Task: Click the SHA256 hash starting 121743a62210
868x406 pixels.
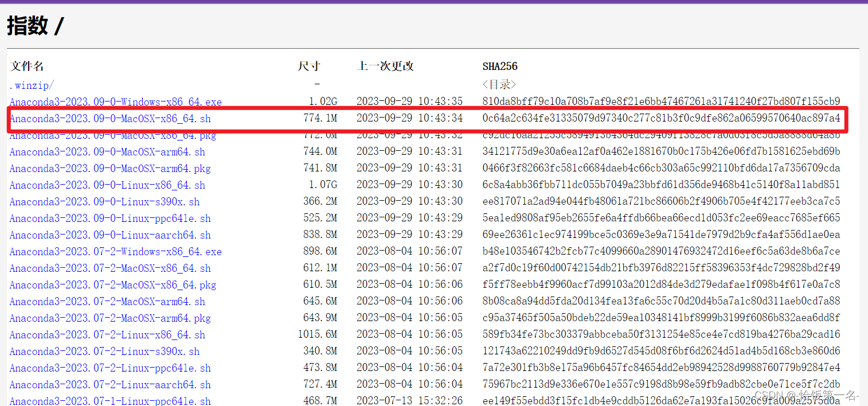Action: coord(661,351)
